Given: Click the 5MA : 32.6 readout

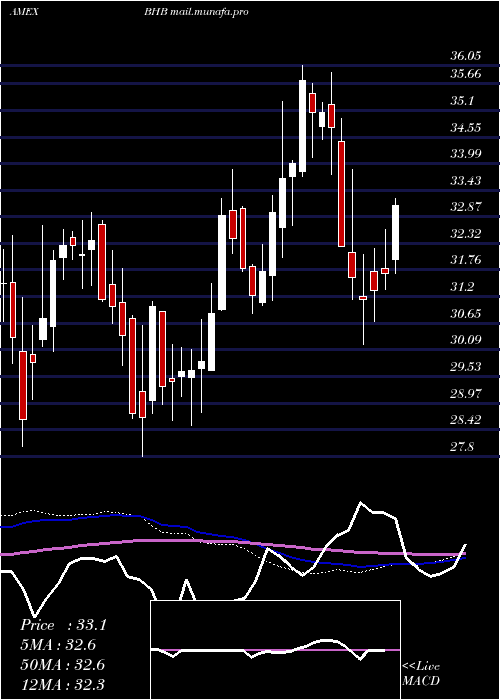Looking at the screenshot, I should [58, 645].
